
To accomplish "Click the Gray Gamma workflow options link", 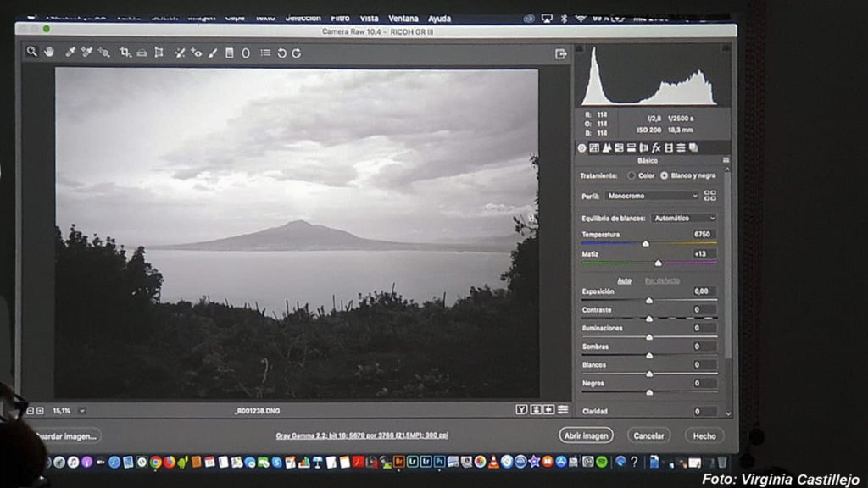I will pos(361,435).
